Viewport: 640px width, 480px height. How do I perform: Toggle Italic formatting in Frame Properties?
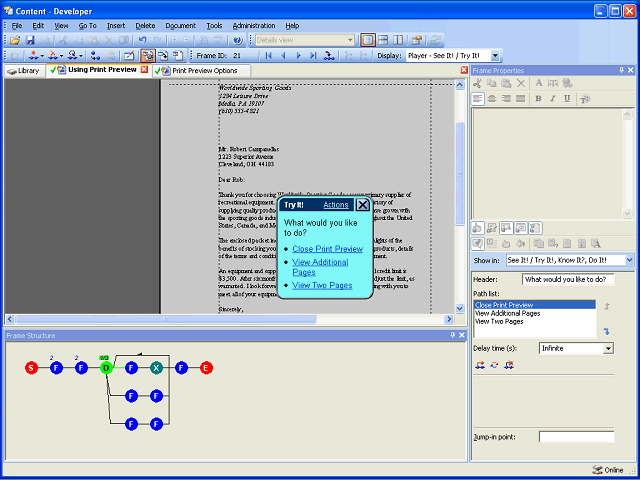pyautogui.click(x=553, y=99)
